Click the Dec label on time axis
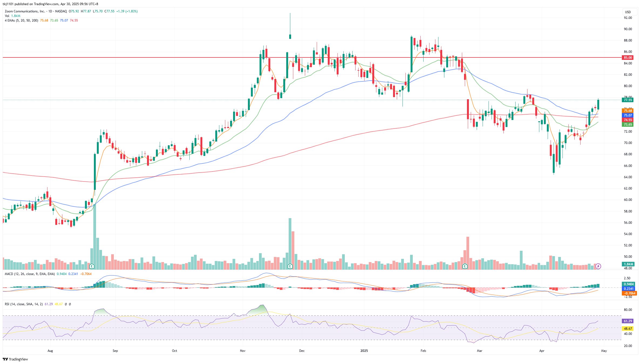 pos(302,351)
